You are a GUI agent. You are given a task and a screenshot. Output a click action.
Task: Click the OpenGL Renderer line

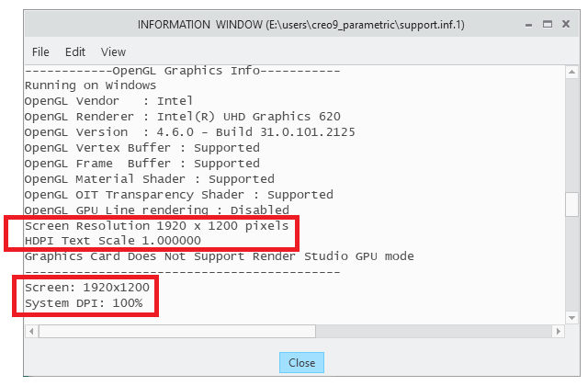182,117
